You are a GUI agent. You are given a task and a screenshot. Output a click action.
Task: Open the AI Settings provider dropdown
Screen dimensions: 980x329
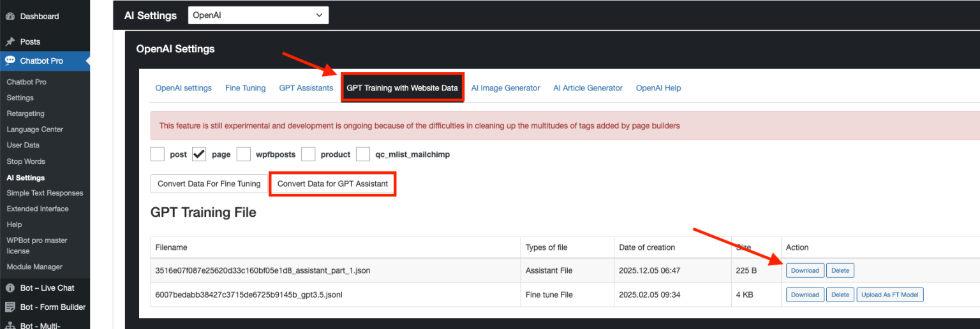pos(258,15)
